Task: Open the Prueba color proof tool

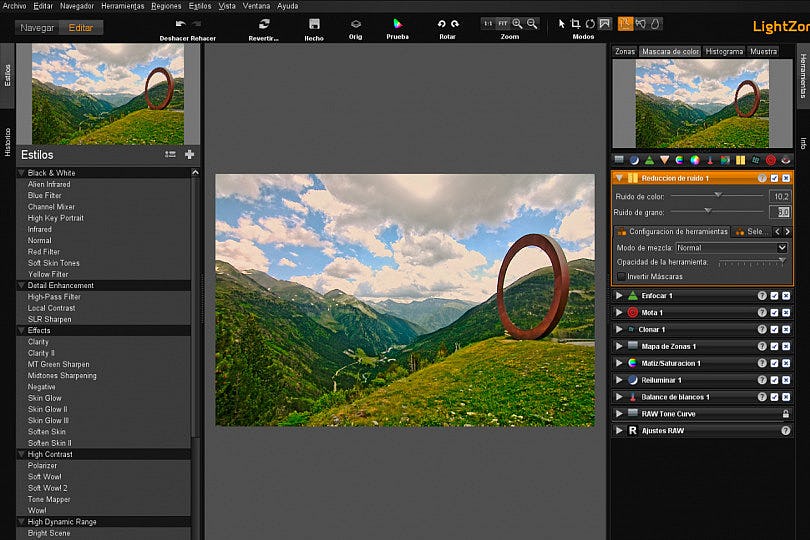Action: click(398, 24)
